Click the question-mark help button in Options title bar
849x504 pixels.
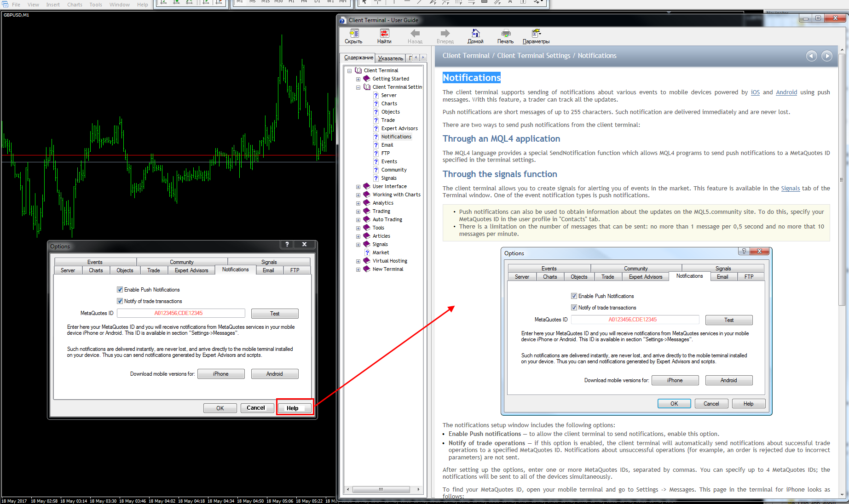coord(287,244)
